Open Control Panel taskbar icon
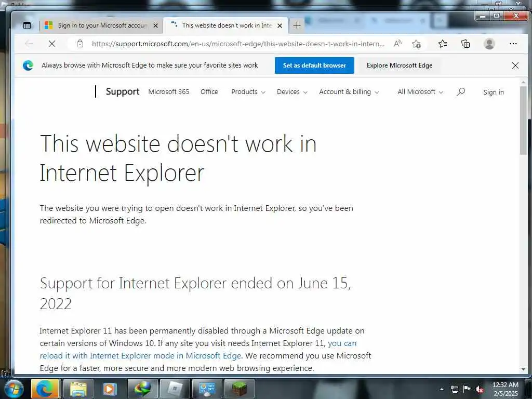Viewport: 532px width, 399px height. click(x=207, y=389)
